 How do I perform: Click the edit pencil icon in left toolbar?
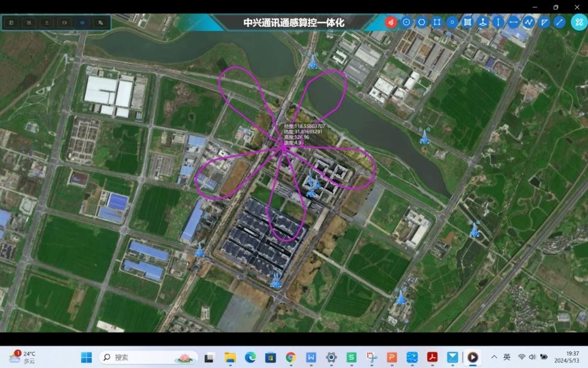pyautogui.click(x=29, y=23)
